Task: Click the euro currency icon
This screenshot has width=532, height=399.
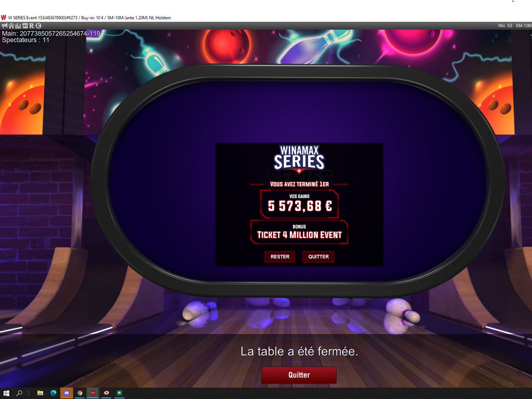Action: [x=39, y=26]
